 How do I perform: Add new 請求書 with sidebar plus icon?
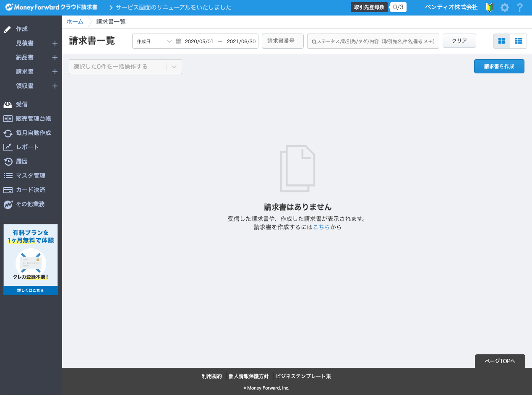pyautogui.click(x=55, y=72)
